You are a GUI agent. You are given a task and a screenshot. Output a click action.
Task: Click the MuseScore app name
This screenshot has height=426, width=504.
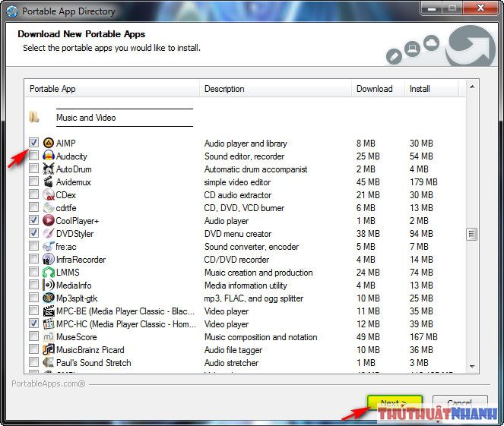click(77, 337)
